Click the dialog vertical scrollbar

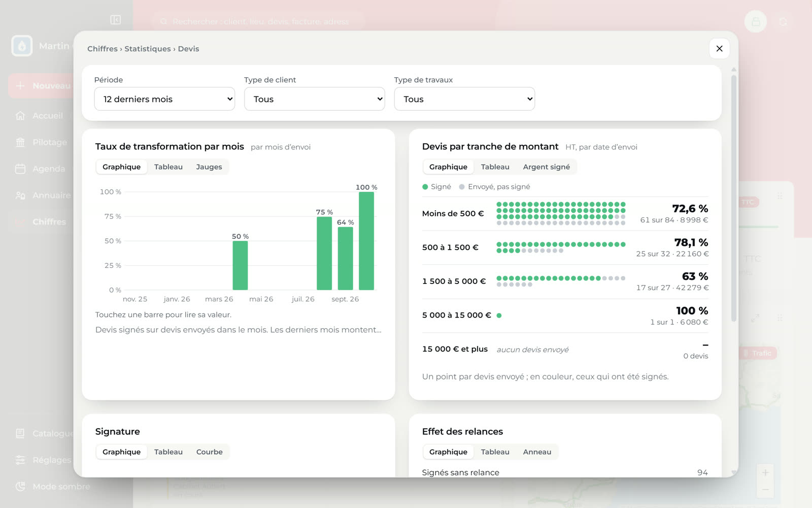pyautogui.click(x=734, y=198)
